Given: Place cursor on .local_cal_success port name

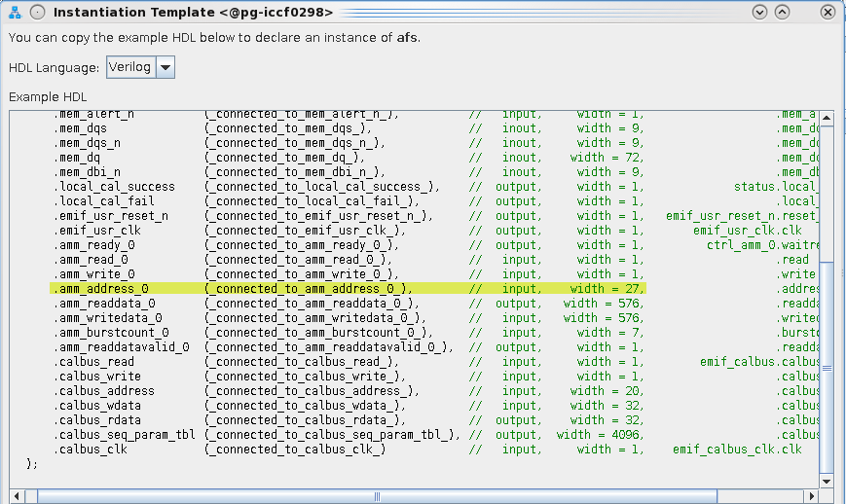Looking at the screenshot, I should pyautogui.click(x=114, y=187).
